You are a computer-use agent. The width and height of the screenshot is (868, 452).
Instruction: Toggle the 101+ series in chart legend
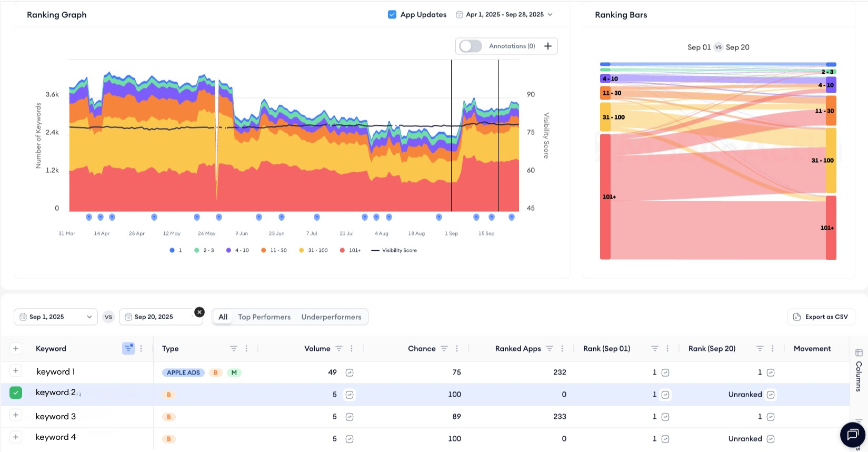pos(350,250)
